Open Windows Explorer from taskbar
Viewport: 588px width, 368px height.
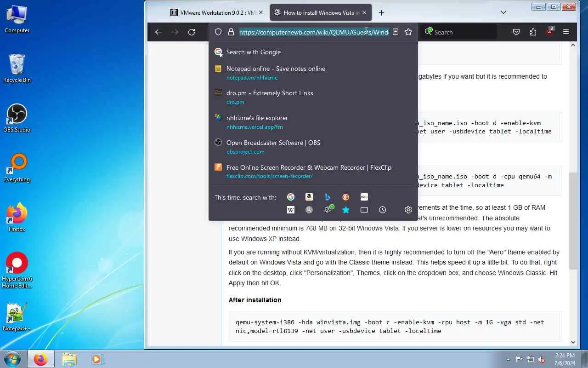coord(69,359)
